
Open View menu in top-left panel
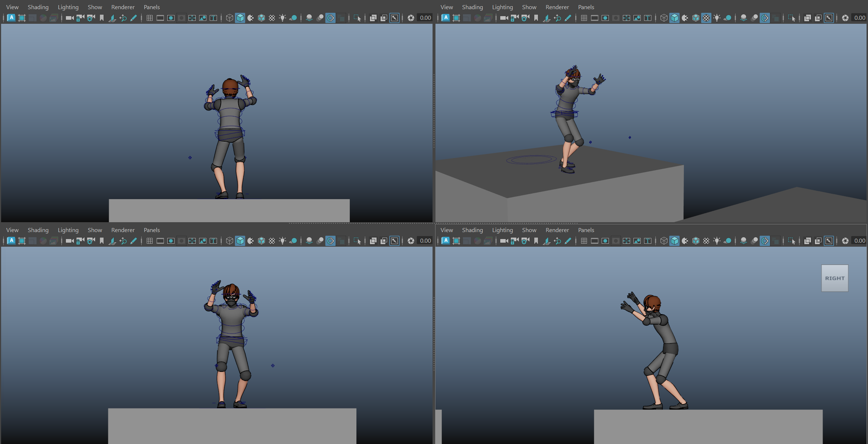[12, 7]
